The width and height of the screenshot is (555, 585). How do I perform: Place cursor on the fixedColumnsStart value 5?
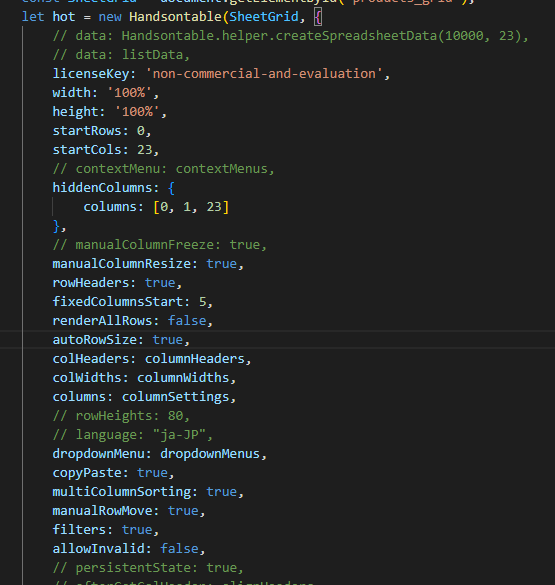[x=203, y=301]
